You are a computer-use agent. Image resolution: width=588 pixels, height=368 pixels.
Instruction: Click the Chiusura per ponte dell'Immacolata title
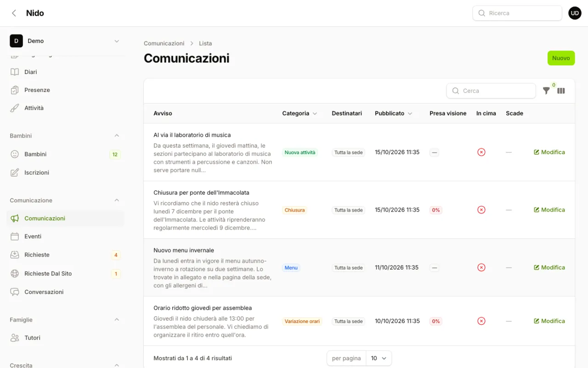point(201,192)
